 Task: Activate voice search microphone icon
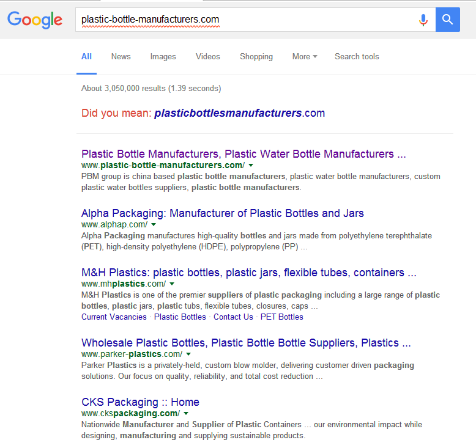(423, 20)
